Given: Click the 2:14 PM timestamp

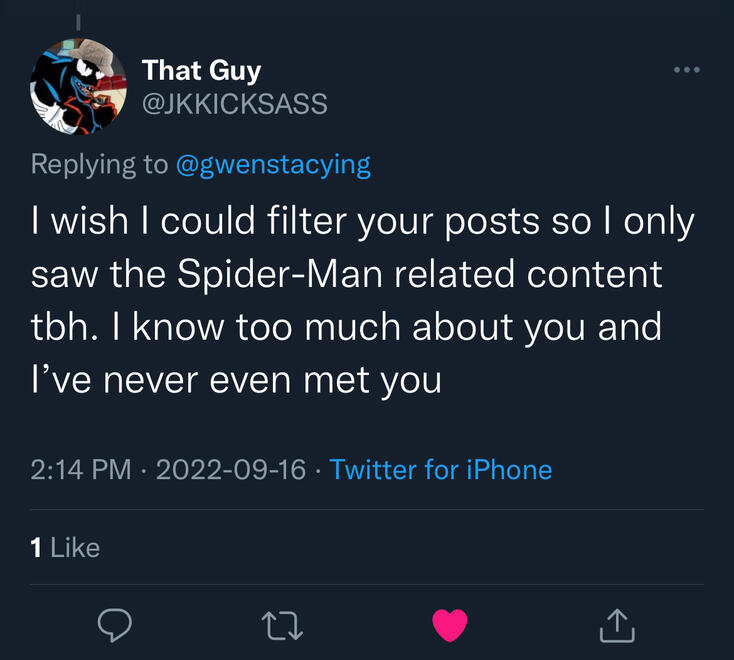Looking at the screenshot, I should pos(81,469).
